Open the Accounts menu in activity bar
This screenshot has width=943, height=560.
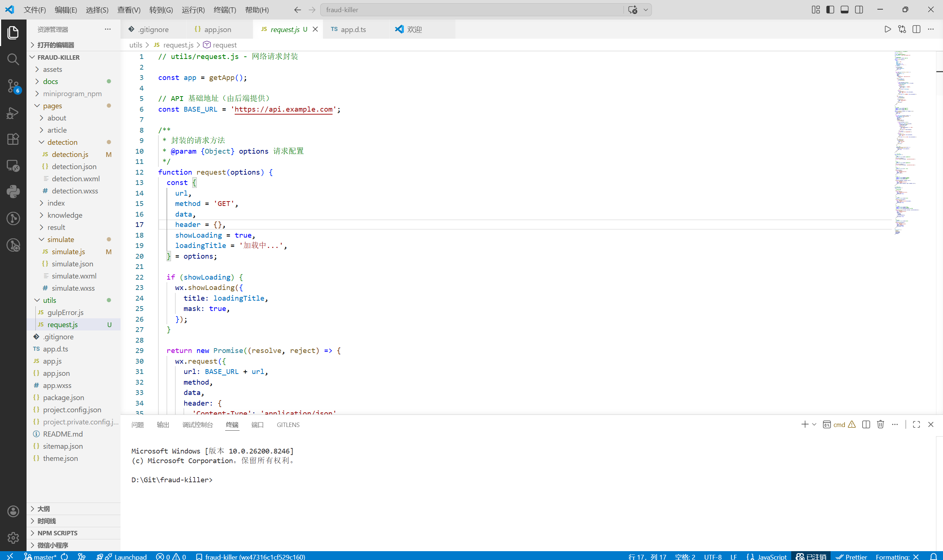click(x=13, y=511)
